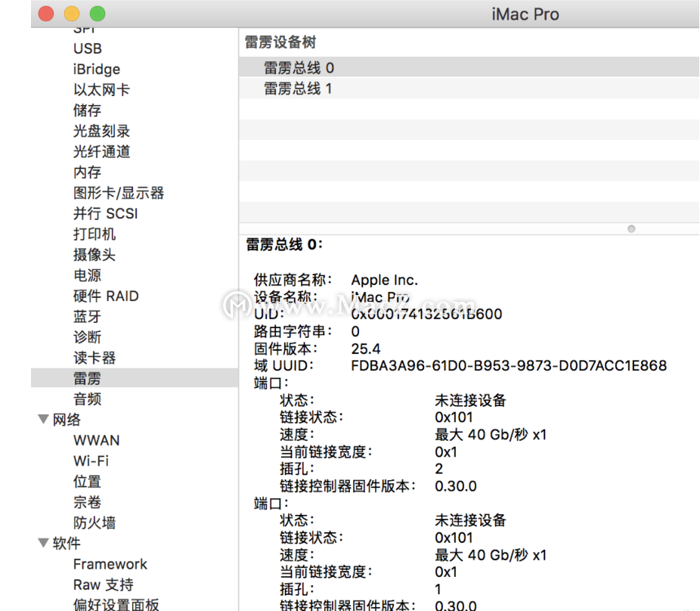Click the 雷雳设备树 column header
This screenshot has height=611, width=700.
280,42
